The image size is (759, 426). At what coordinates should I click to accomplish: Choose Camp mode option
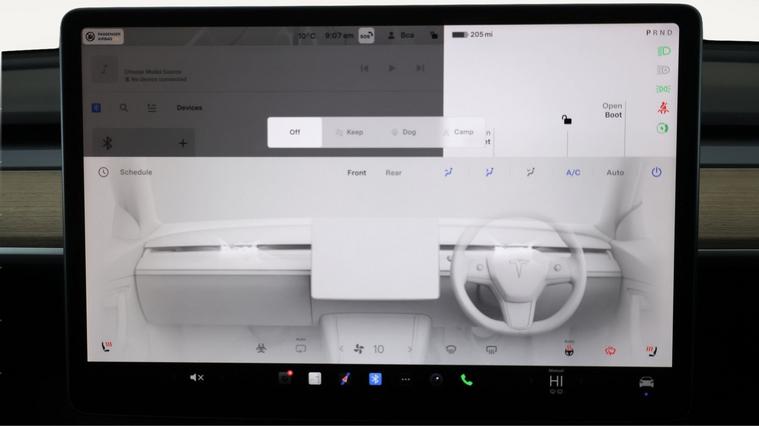tap(459, 132)
